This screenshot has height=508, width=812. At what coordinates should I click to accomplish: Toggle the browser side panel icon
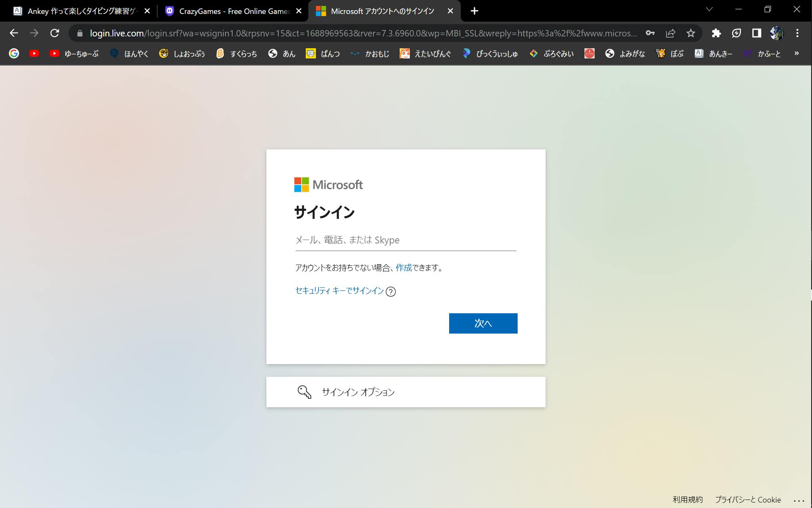click(757, 33)
